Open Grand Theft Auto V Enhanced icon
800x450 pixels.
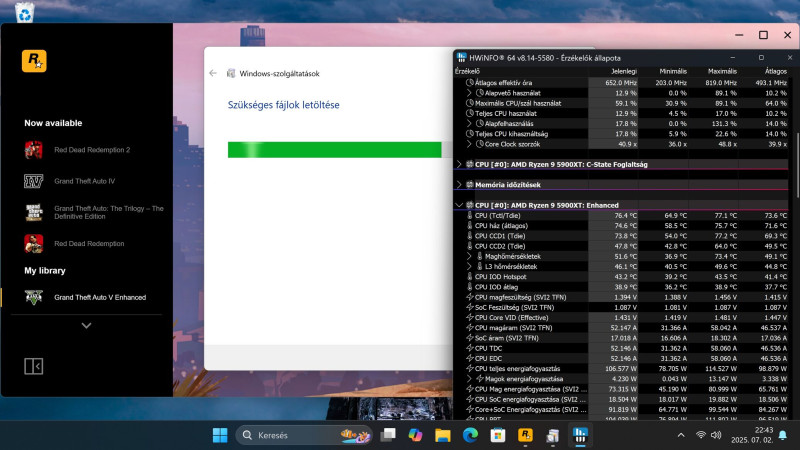34,297
